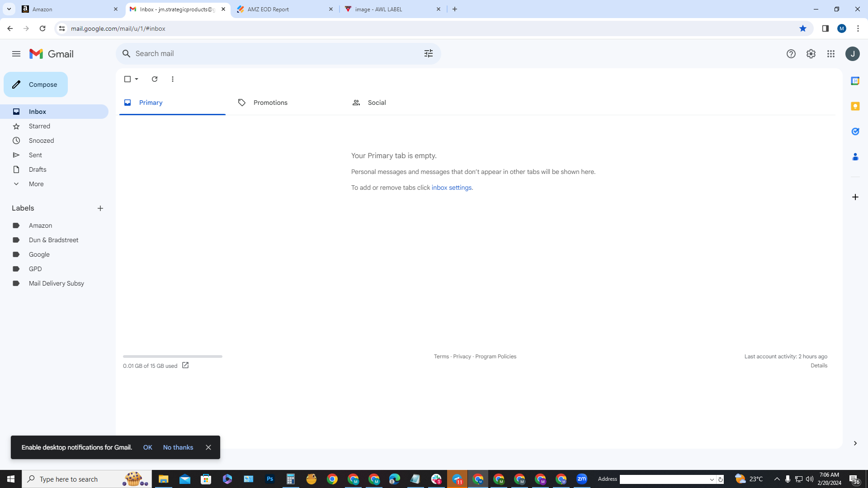Accept notifications with OK
The height and width of the screenshot is (488, 868).
[147, 447]
